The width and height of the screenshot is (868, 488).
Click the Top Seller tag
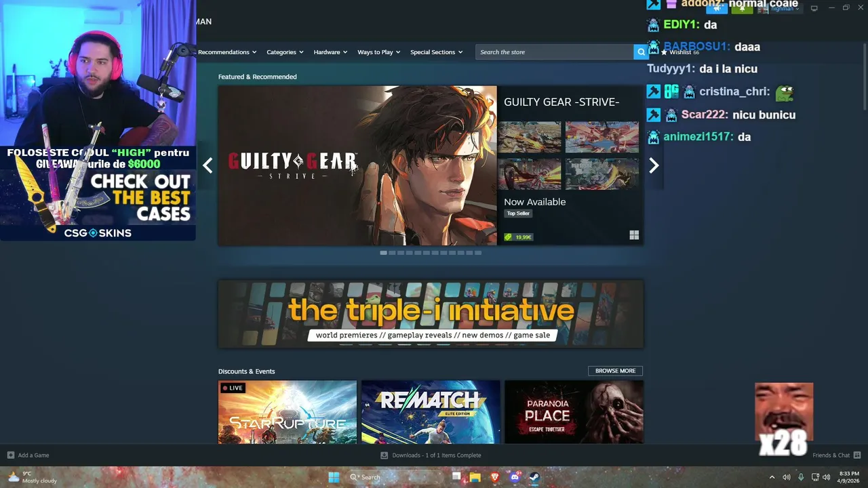[518, 213]
